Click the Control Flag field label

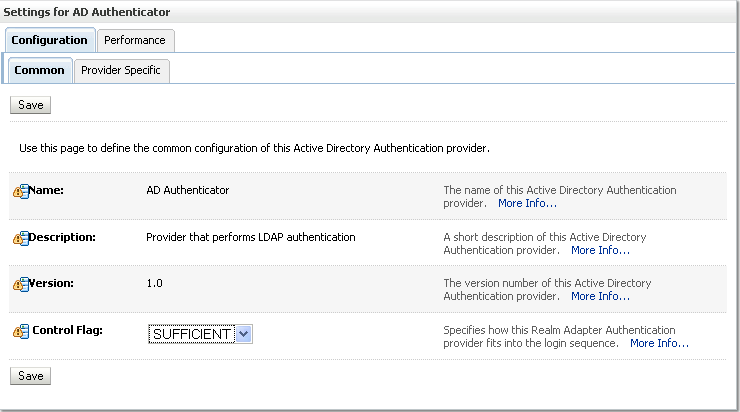pyautogui.click(x=68, y=330)
